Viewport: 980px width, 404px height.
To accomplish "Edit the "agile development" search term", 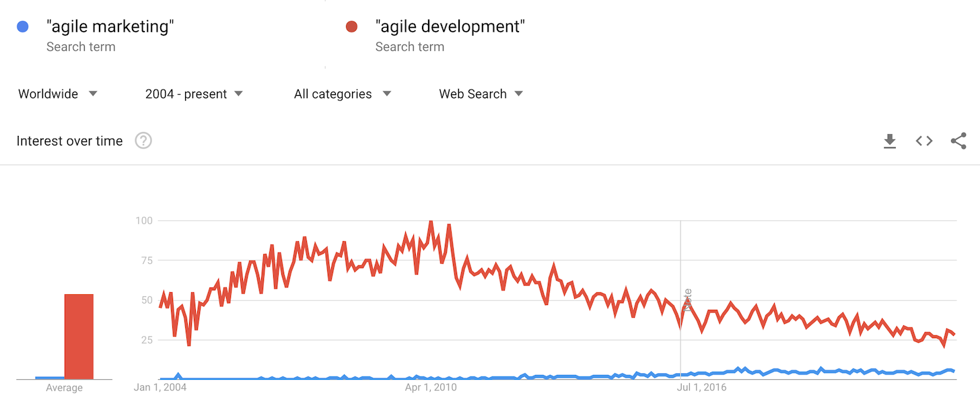I will [450, 27].
